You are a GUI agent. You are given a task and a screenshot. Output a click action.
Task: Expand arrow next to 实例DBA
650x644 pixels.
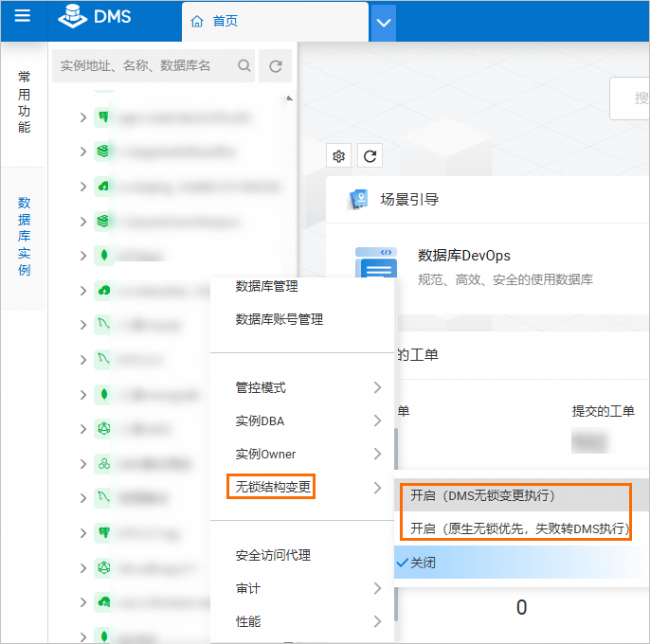(377, 421)
